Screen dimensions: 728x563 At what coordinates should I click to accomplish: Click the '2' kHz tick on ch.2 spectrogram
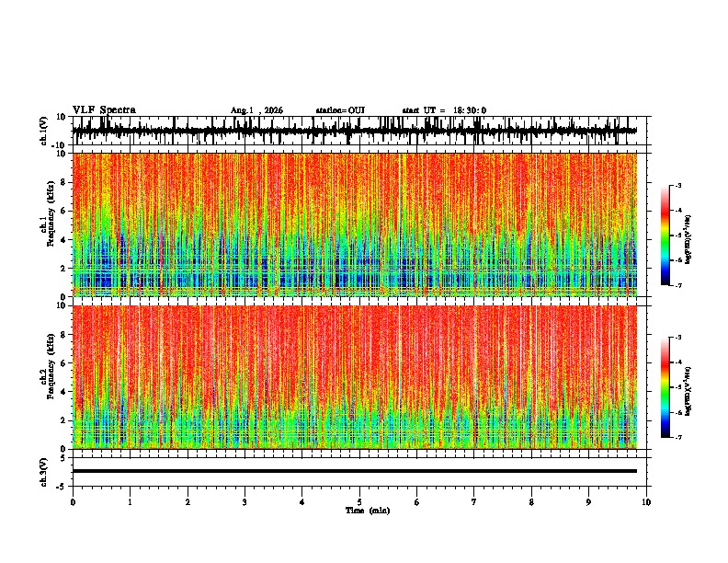pos(63,420)
